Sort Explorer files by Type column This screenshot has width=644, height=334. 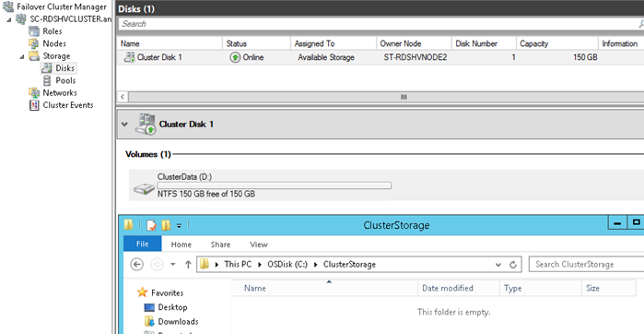[x=541, y=289]
